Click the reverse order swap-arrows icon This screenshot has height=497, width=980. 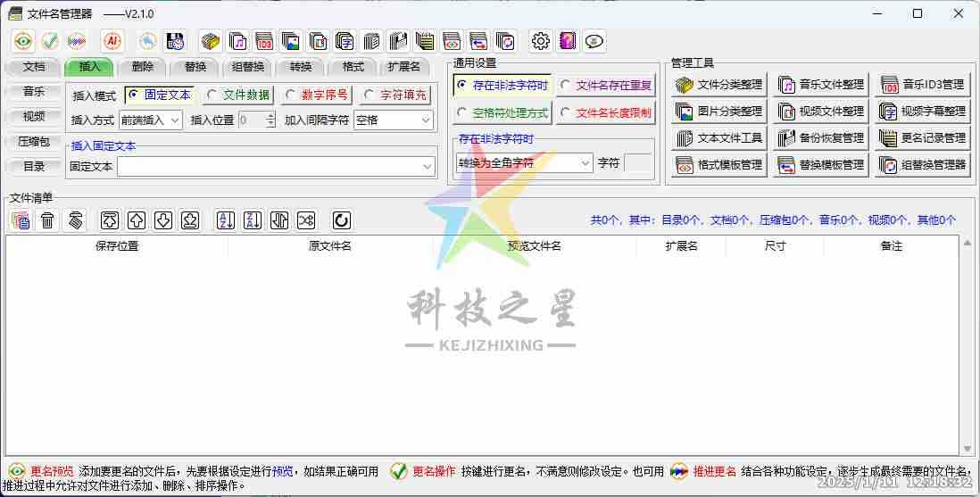coord(279,220)
